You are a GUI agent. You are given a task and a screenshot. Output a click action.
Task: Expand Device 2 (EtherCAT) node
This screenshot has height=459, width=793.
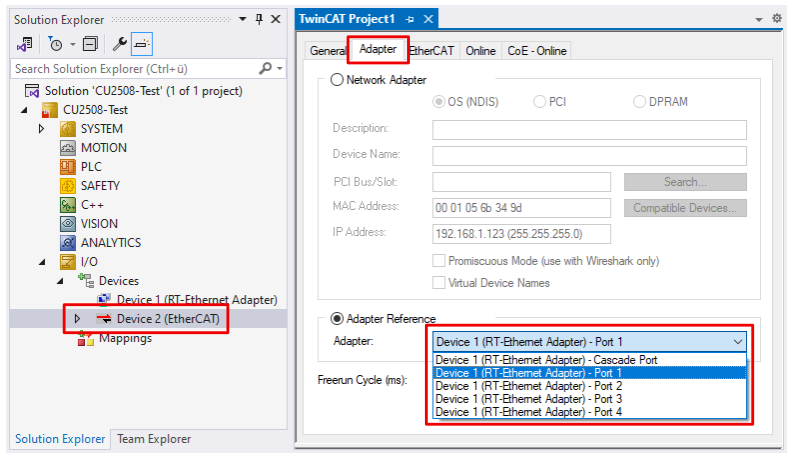tap(77, 318)
